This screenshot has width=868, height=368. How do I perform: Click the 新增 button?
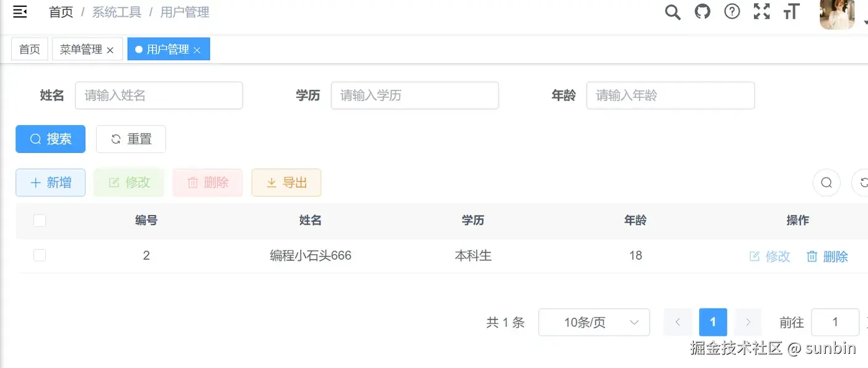[x=50, y=183]
